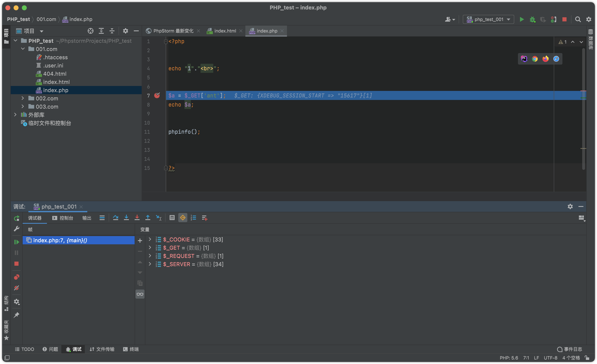597x364 pixels.
Task: Switch to 输出 output tab
Action: [x=87, y=218]
